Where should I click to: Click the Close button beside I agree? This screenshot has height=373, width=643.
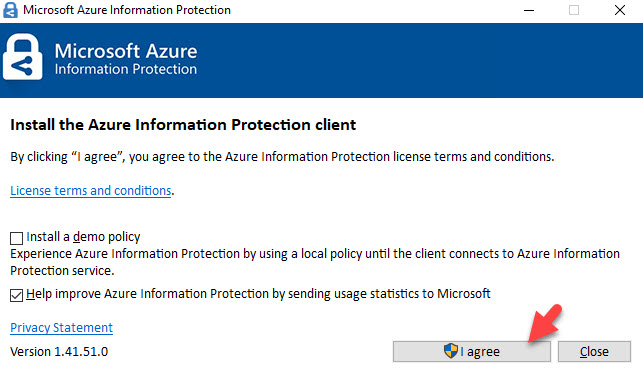point(594,351)
